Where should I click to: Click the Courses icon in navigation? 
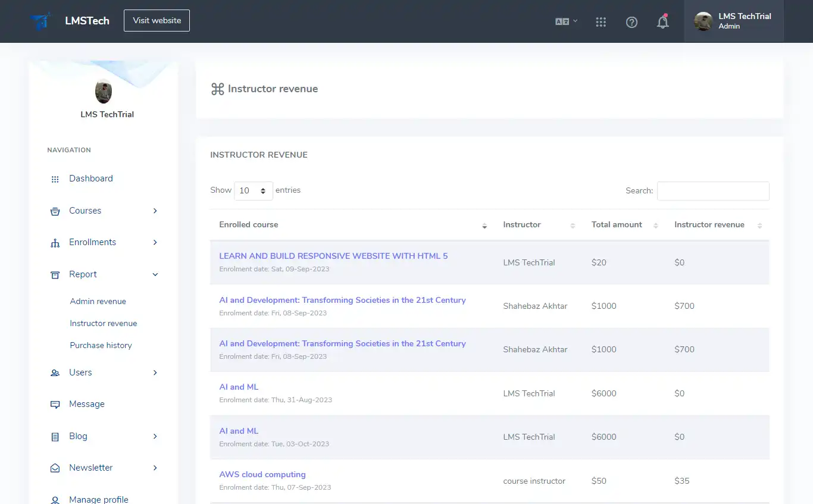[55, 211]
